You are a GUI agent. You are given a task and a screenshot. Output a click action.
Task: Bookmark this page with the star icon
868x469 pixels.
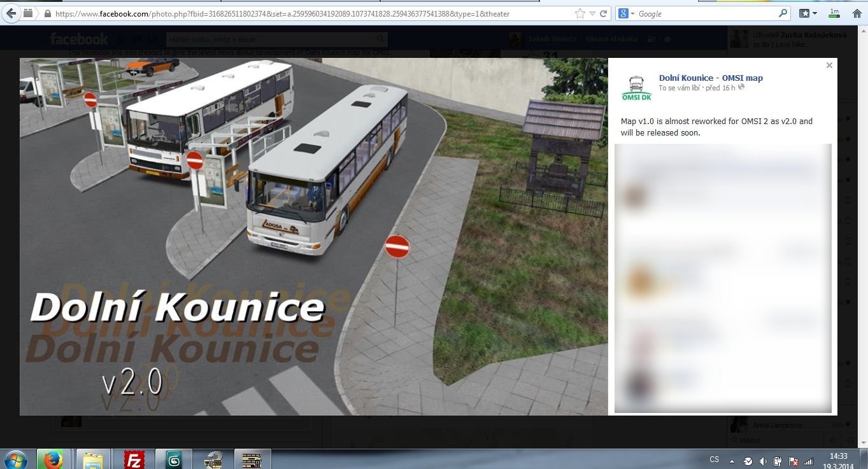(580, 13)
